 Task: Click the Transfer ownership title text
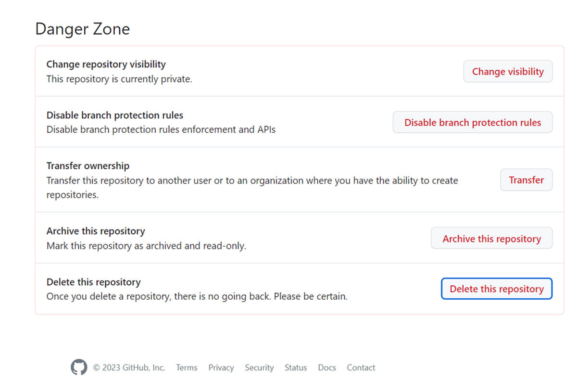(88, 166)
